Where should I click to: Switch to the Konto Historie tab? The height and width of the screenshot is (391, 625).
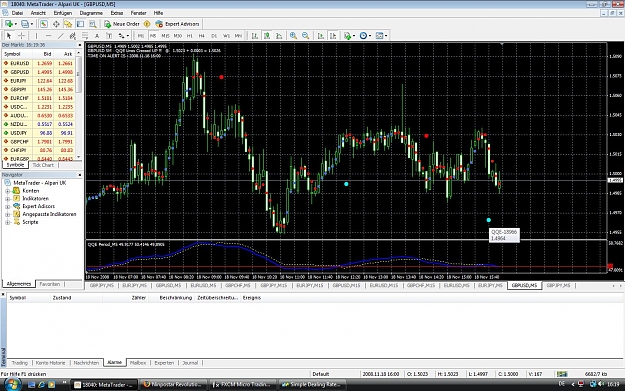[x=50, y=363]
